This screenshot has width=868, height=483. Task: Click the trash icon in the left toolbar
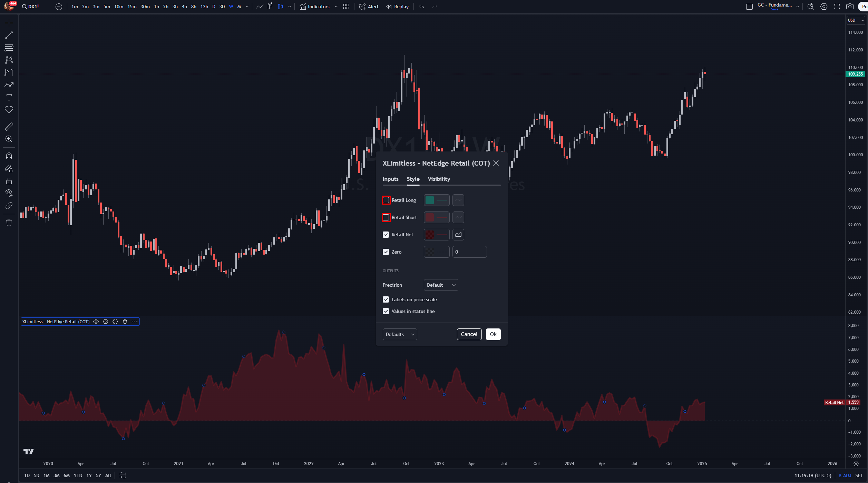pyautogui.click(x=9, y=223)
